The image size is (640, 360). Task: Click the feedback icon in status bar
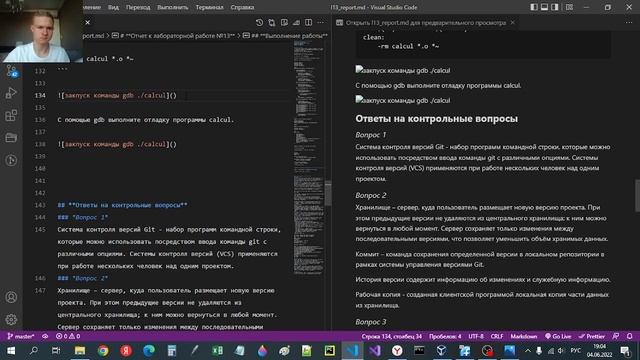point(616,336)
